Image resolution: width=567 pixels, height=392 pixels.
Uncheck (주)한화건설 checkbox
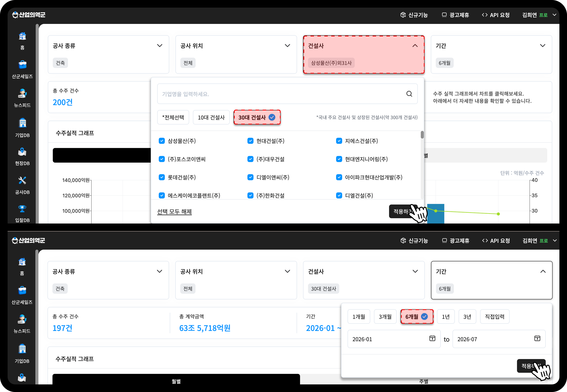250,195
